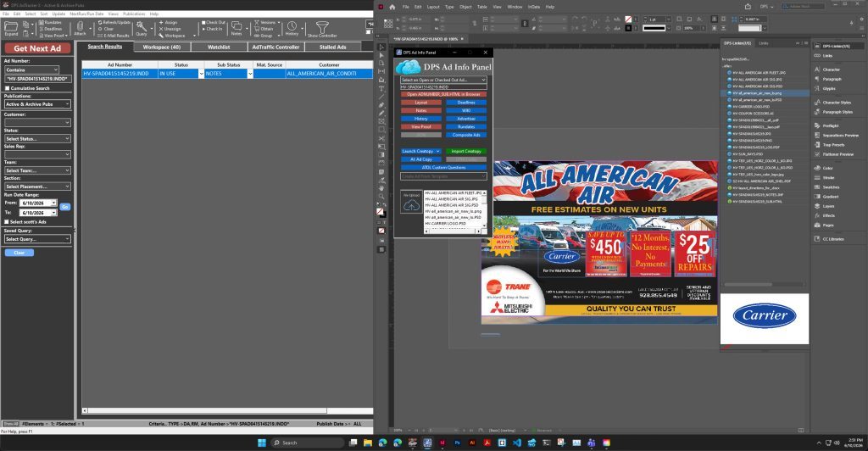The width and height of the screenshot is (868, 451).
Task: Toggle the Check Out checkbox in toolbar
Action: (203, 23)
